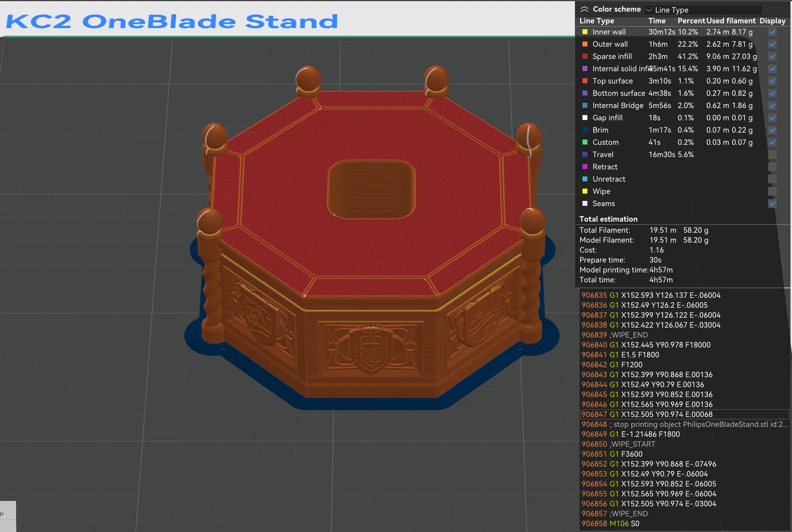The height and width of the screenshot is (532, 792).
Task: Click the Sparse infill time "2h3m"
Action: click(658, 56)
